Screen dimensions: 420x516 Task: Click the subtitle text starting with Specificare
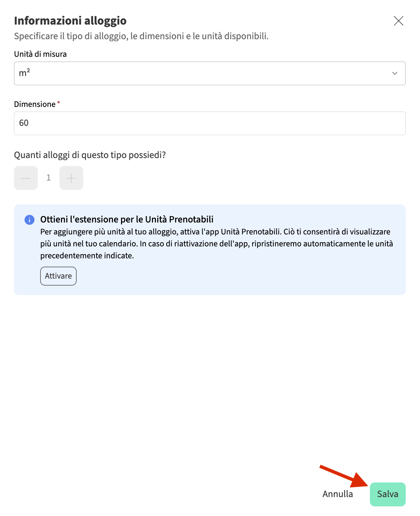point(141,36)
